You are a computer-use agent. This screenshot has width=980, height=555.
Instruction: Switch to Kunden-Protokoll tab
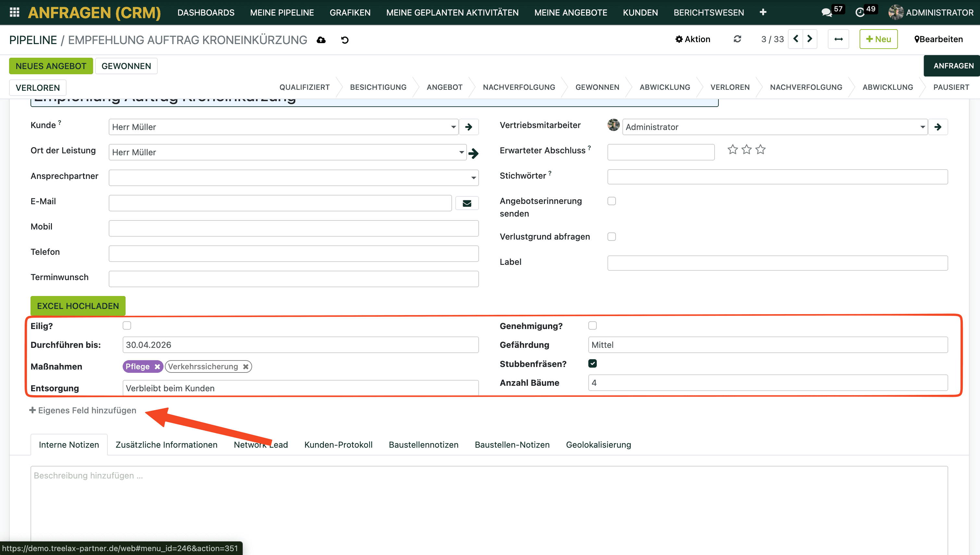(x=338, y=444)
